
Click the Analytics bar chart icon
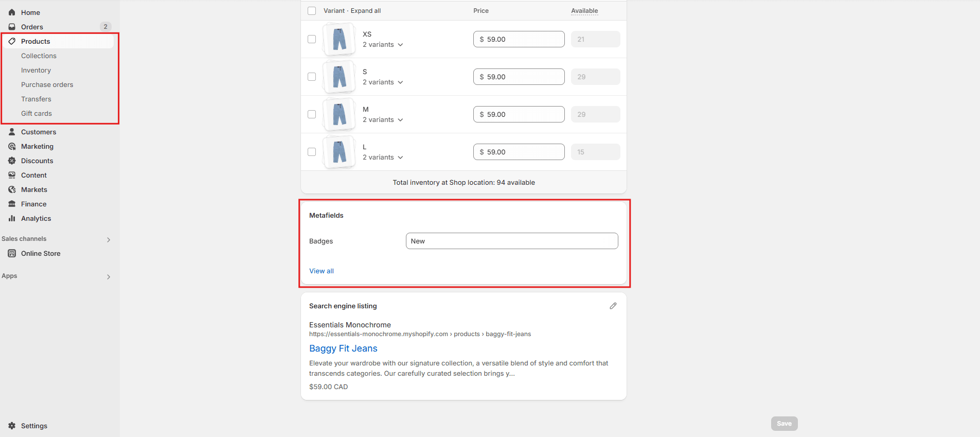(12, 218)
